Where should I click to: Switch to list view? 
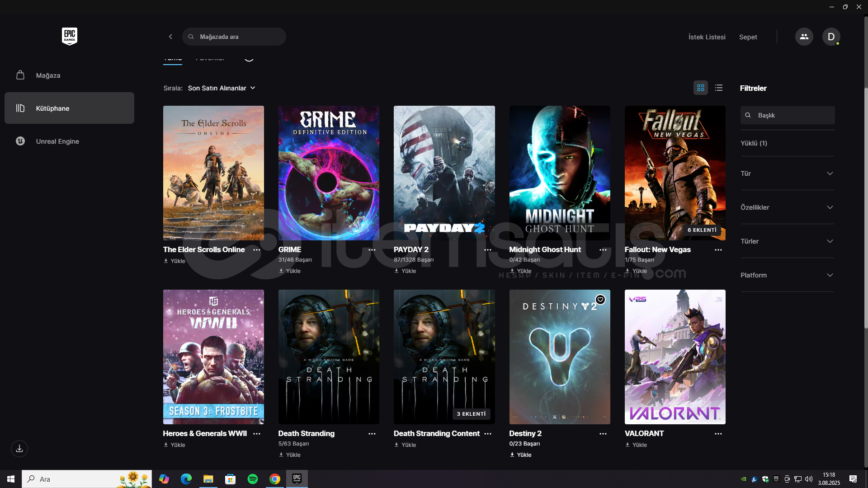(x=719, y=88)
